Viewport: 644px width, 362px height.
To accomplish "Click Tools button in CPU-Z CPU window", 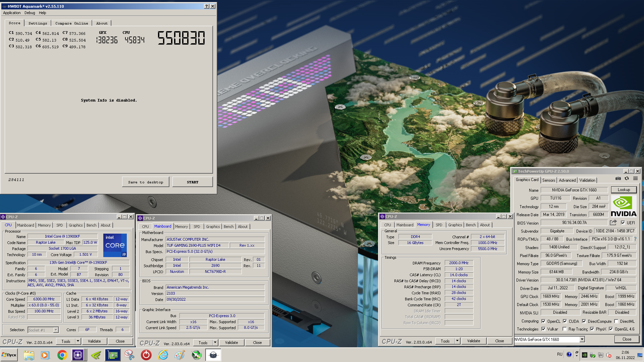I will tap(66, 341).
